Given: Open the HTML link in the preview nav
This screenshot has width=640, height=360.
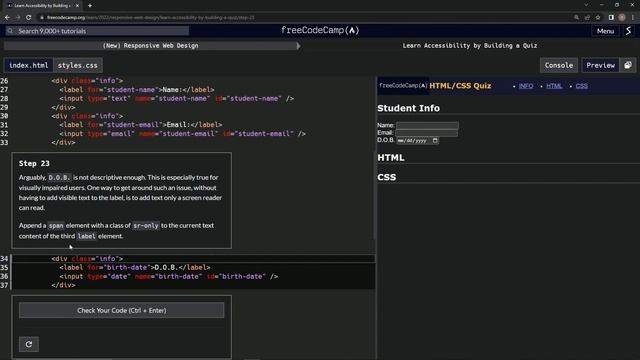Looking at the screenshot, I should pyautogui.click(x=554, y=86).
